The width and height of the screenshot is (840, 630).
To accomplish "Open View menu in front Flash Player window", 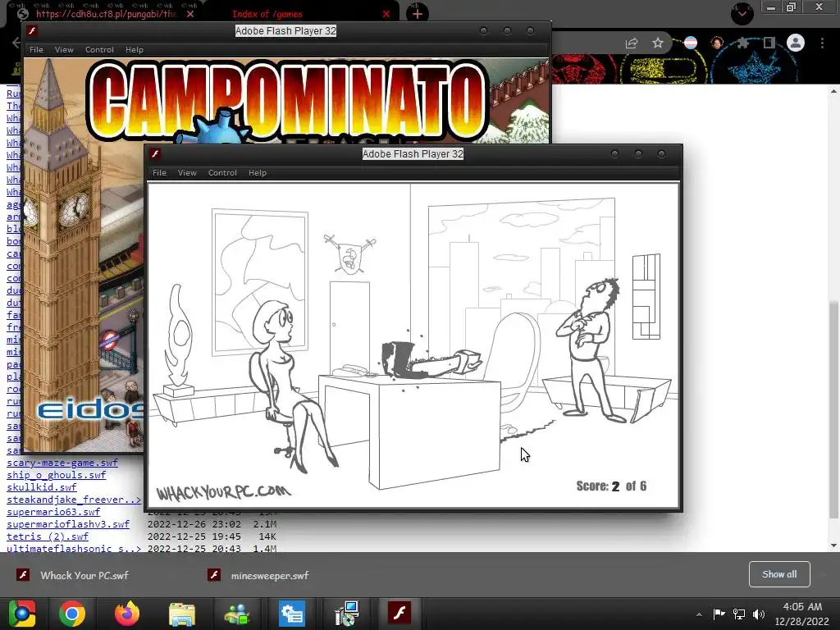I will coord(187,172).
